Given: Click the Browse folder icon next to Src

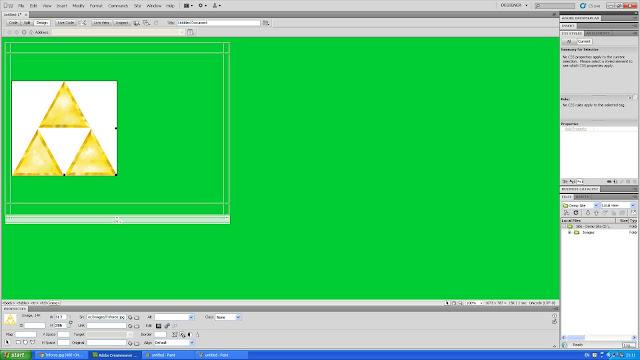Looking at the screenshot, I should (x=137, y=317).
